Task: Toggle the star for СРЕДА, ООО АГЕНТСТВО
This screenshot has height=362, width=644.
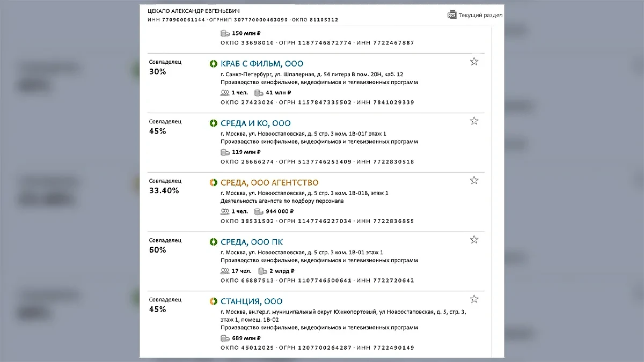Action: (x=474, y=181)
